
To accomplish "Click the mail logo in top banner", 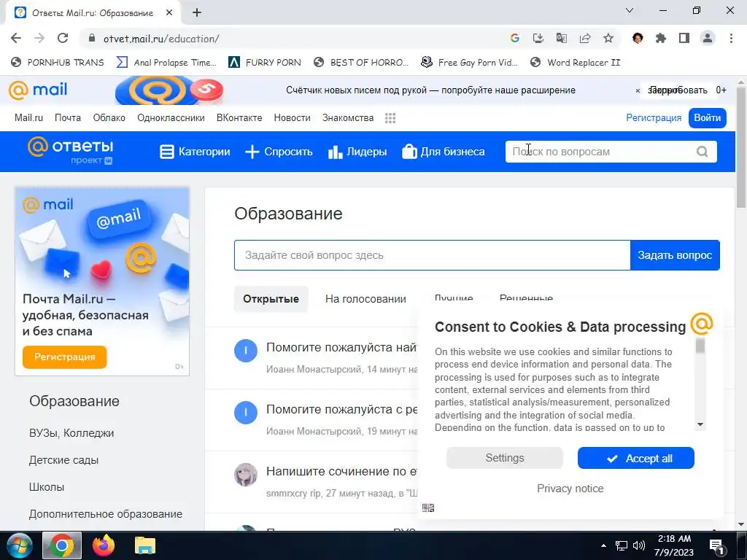I will pos(38,90).
